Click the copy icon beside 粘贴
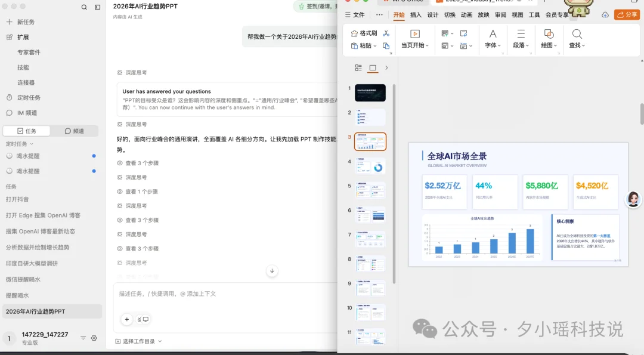This screenshot has height=355, width=644. 386,45
